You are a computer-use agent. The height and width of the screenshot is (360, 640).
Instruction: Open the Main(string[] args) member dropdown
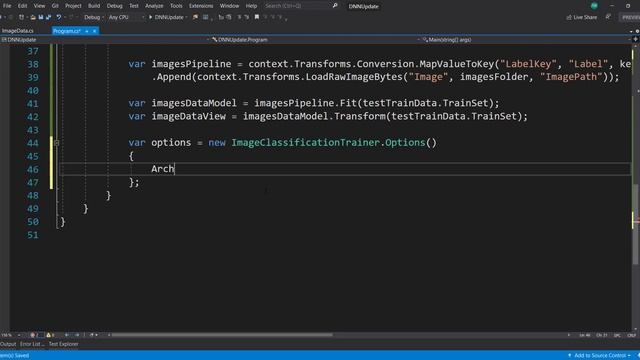pyautogui.click(x=527, y=40)
